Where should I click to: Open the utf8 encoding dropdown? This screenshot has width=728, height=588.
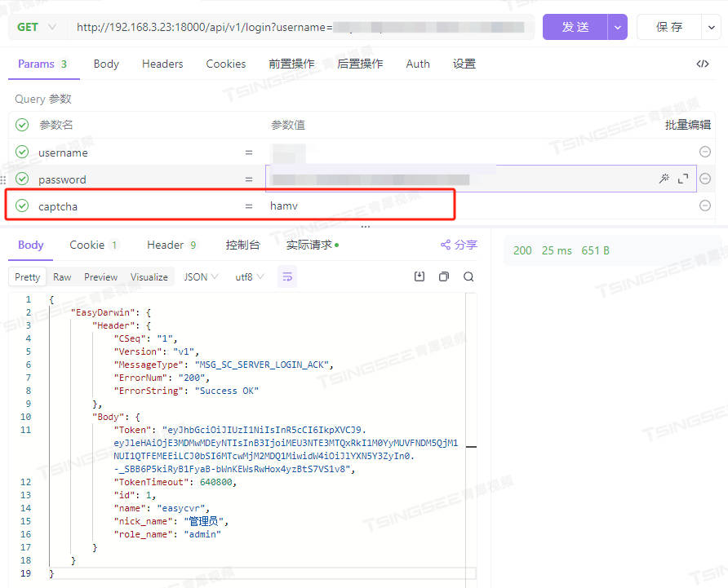249,276
